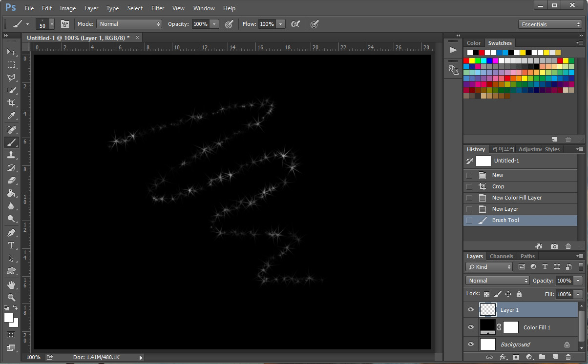Select the Eyedropper tool
Image resolution: width=588 pixels, height=364 pixels.
(x=11, y=116)
